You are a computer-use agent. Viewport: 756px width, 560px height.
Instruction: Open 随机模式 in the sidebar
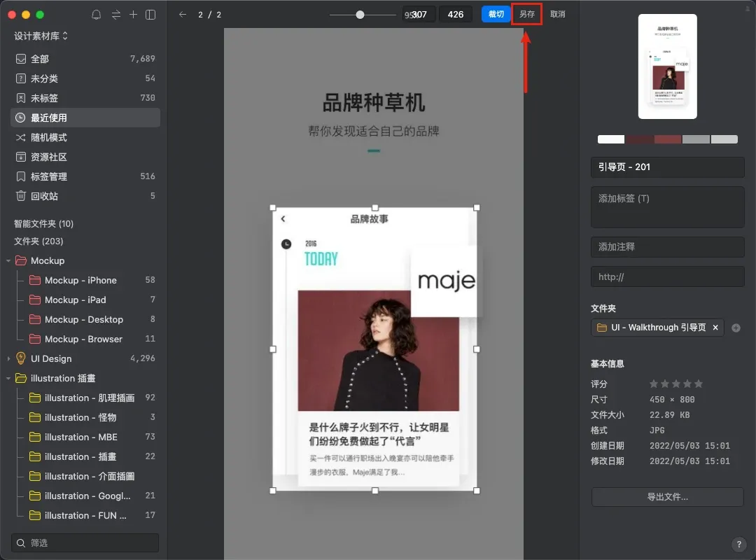85,137
